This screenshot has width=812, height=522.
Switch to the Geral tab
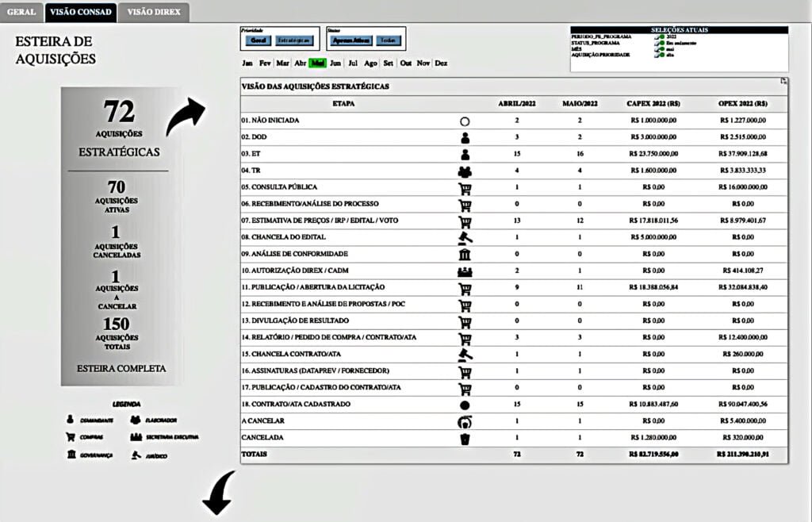coord(21,13)
